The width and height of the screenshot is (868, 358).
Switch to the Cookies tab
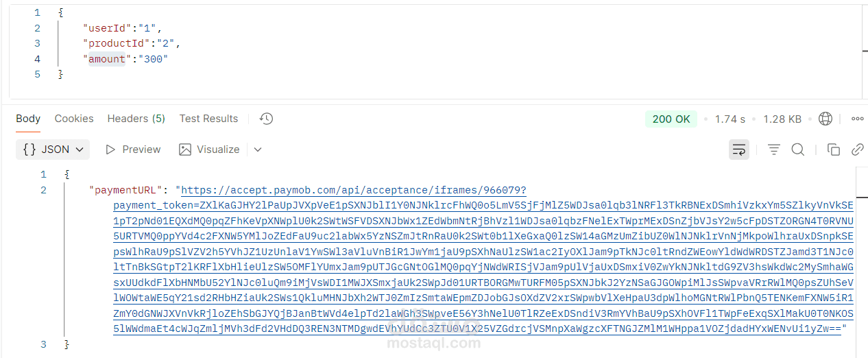74,119
